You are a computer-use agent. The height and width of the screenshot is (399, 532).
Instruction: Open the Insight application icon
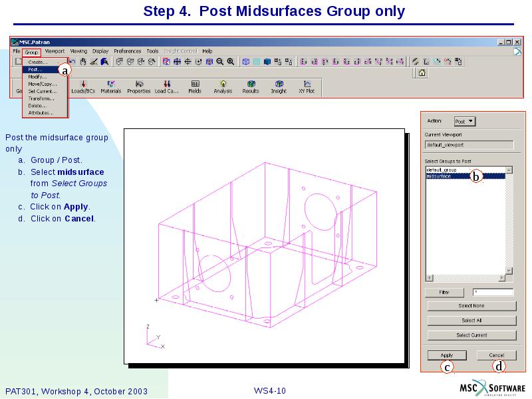(x=278, y=87)
